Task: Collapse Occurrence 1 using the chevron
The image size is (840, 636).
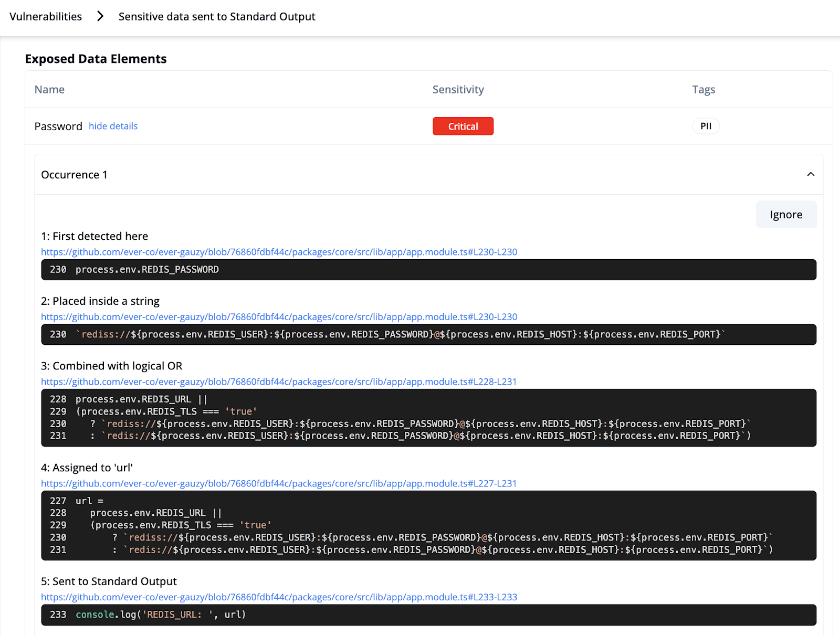Action: tap(810, 174)
